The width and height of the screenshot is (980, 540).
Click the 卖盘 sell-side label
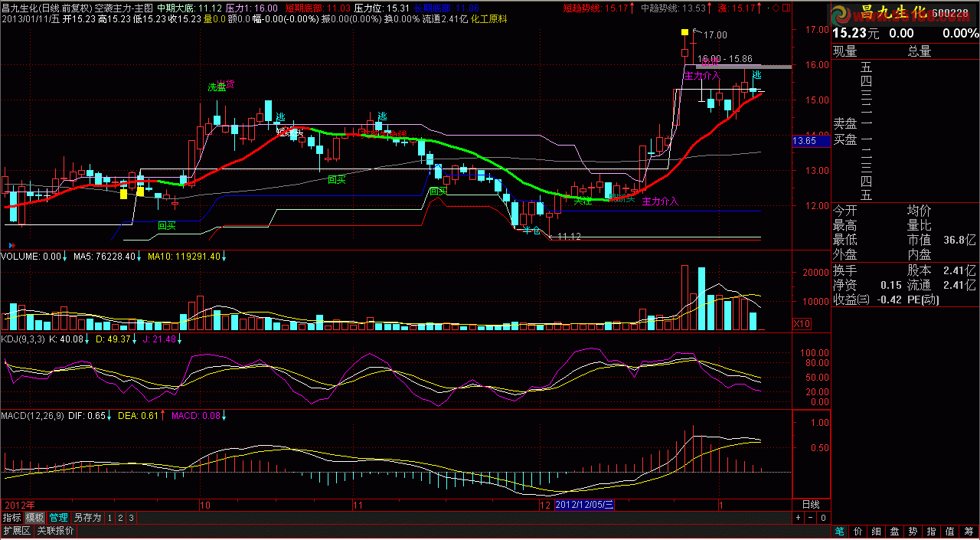tap(845, 123)
